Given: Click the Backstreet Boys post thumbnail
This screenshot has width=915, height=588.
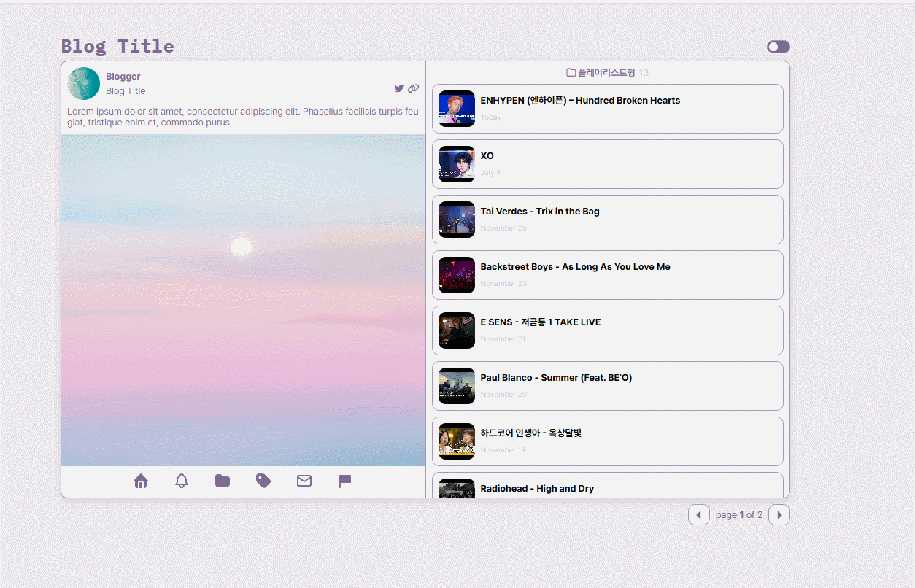Looking at the screenshot, I should (457, 275).
